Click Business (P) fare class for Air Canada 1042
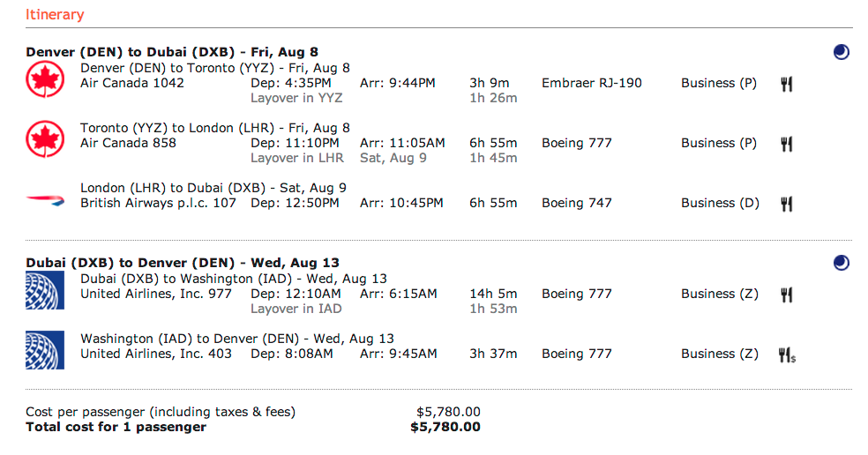 point(718,83)
